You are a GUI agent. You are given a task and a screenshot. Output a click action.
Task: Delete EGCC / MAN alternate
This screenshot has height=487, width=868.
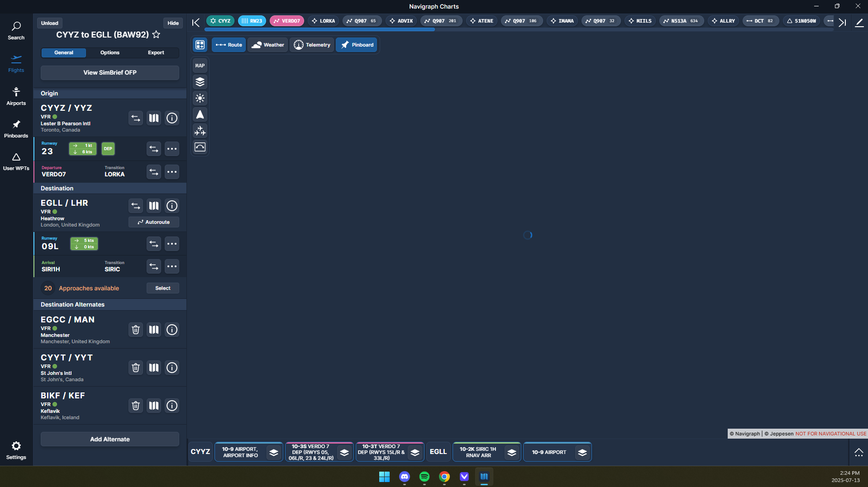tap(136, 330)
